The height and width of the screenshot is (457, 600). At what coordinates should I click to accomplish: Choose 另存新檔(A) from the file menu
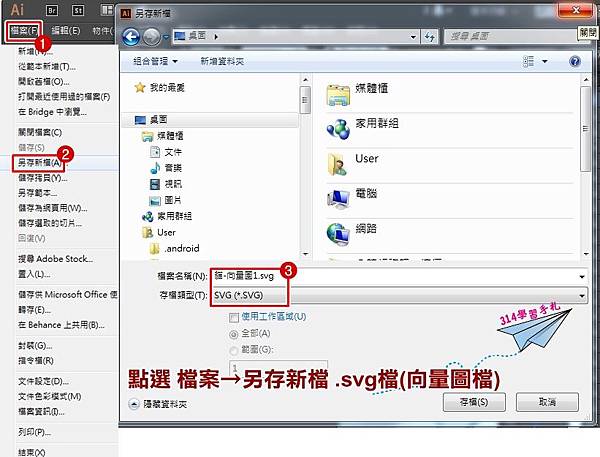(39, 163)
